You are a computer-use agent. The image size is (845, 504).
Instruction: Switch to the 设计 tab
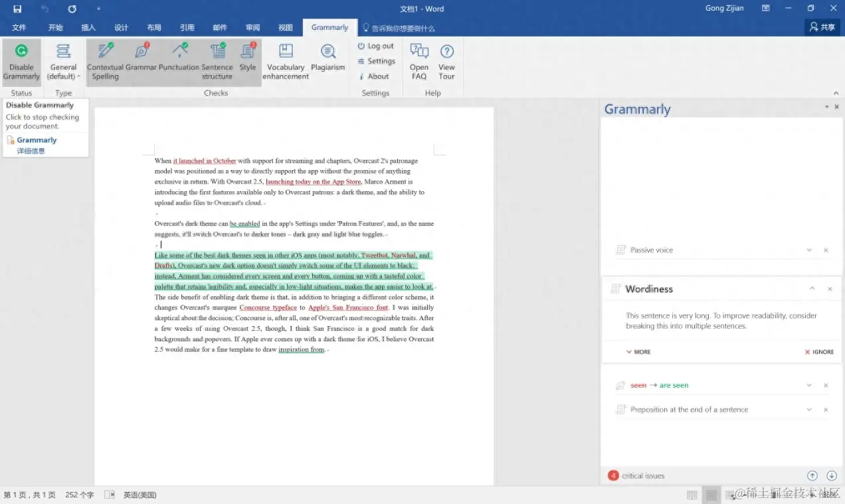point(121,28)
